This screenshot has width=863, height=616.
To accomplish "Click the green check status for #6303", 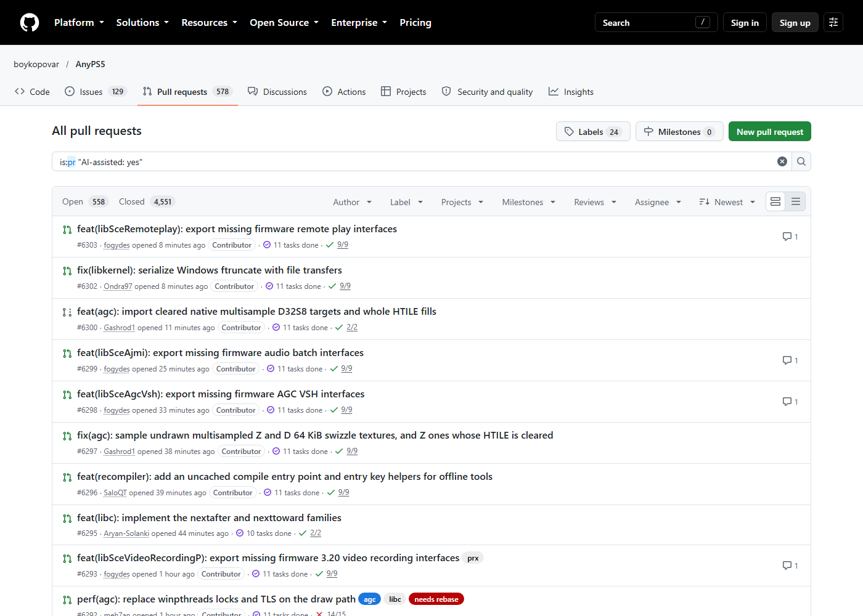I will 330,245.
